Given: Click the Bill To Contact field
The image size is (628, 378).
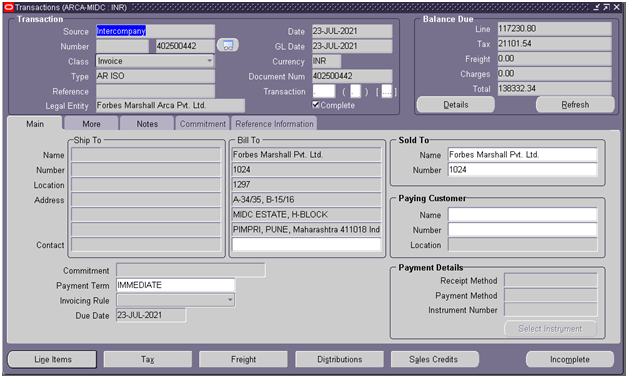Looking at the screenshot, I should click(306, 245).
